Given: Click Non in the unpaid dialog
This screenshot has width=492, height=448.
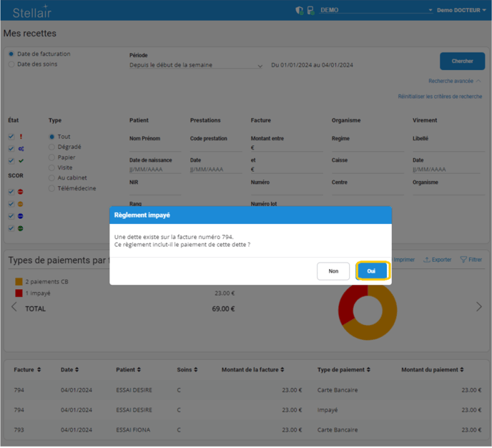Looking at the screenshot, I should (333, 271).
